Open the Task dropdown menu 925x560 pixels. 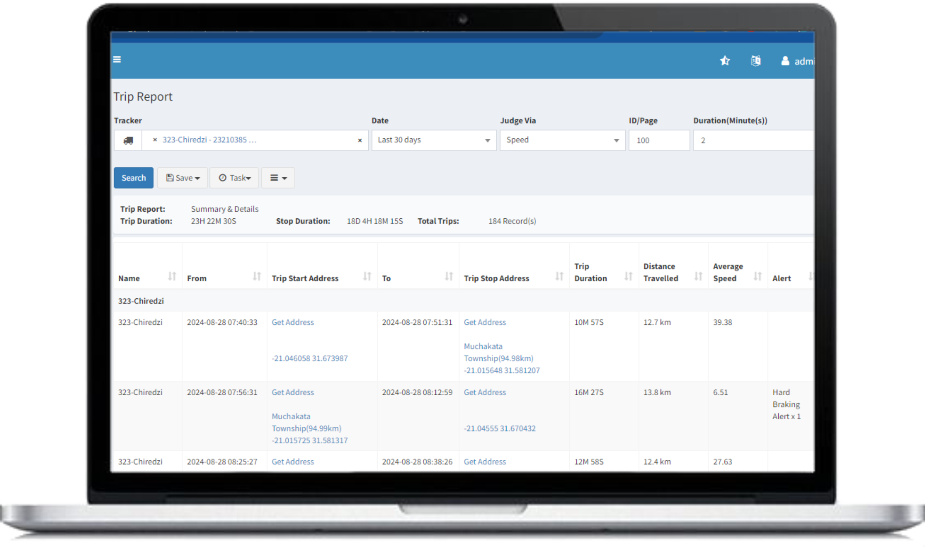234,178
